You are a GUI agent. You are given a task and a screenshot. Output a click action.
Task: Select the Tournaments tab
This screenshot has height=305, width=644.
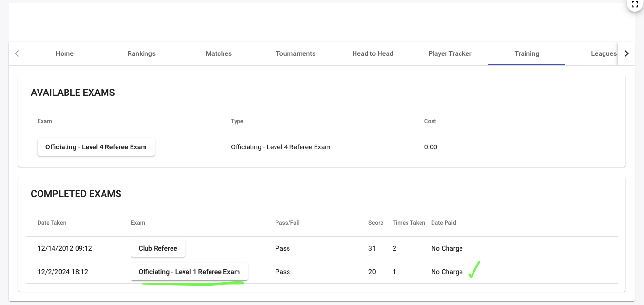point(296,53)
